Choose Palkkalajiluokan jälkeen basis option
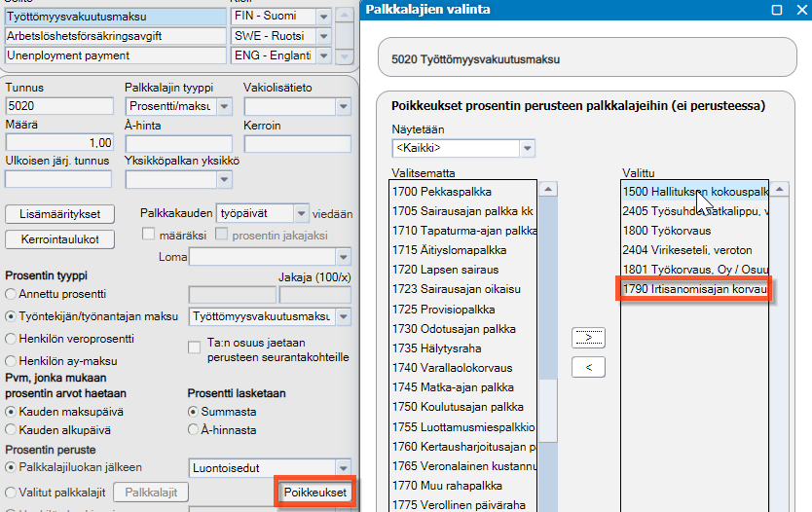Screen dimensions: 812x512 coord(11,467)
